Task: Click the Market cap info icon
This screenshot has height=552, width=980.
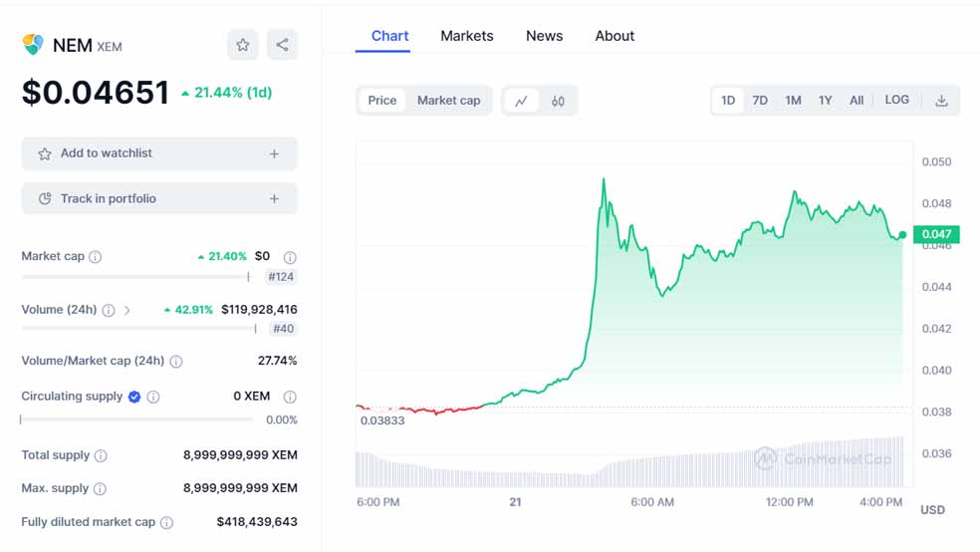Action: pyautogui.click(x=96, y=257)
